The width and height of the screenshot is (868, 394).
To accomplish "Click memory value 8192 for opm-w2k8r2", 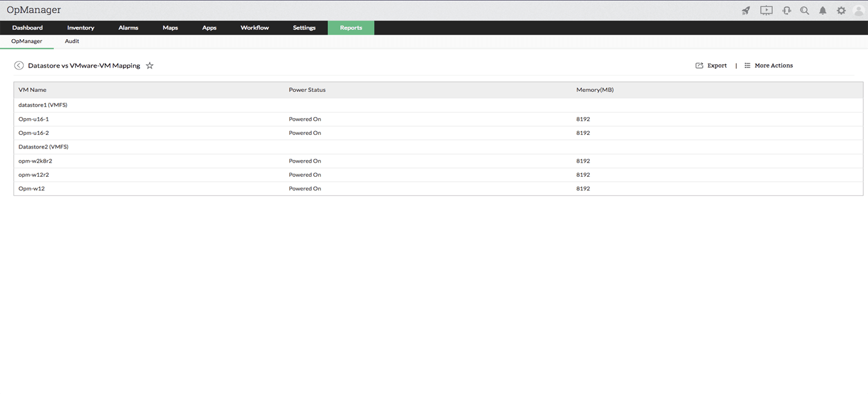I will pyautogui.click(x=583, y=161).
